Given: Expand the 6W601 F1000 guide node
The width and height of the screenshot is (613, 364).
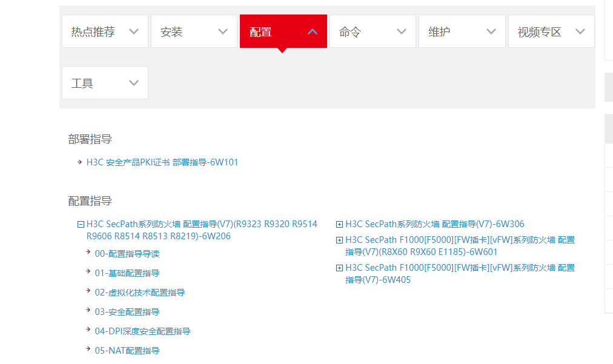Looking at the screenshot, I should click(339, 240).
